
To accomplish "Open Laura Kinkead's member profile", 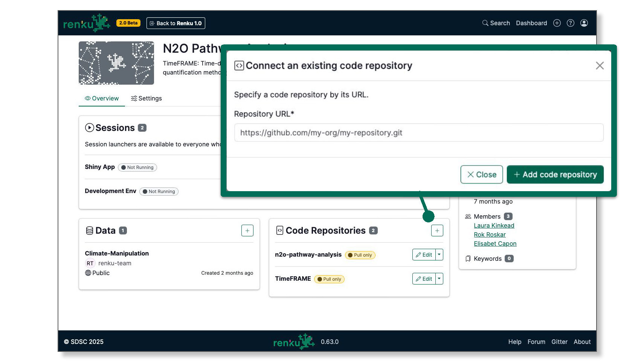I will point(494,225).
